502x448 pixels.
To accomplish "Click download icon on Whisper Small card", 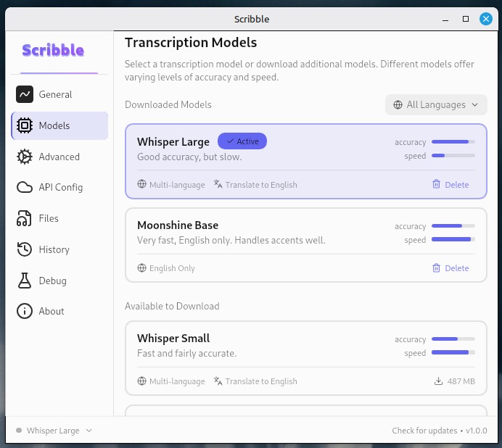I will pyautogui.click(x=438, y=381).
